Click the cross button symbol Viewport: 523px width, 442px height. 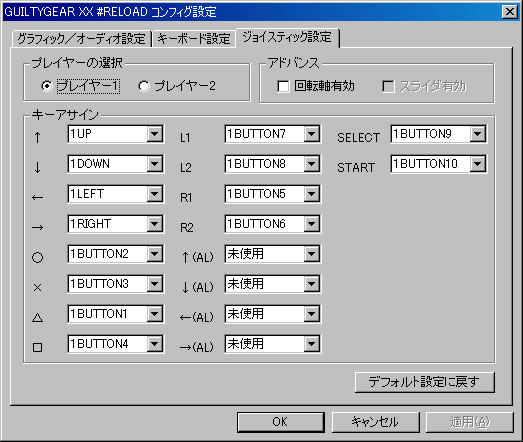[x=37, y=287]
